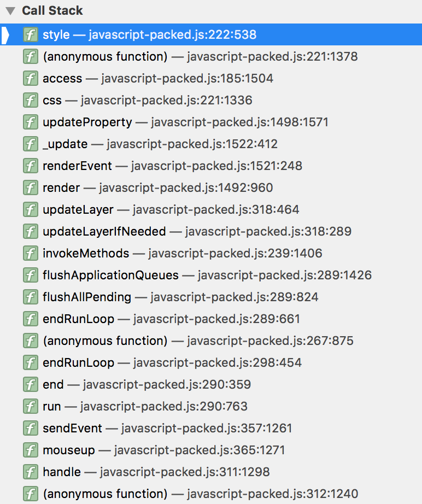Select the run call frame

pos(145,407)
